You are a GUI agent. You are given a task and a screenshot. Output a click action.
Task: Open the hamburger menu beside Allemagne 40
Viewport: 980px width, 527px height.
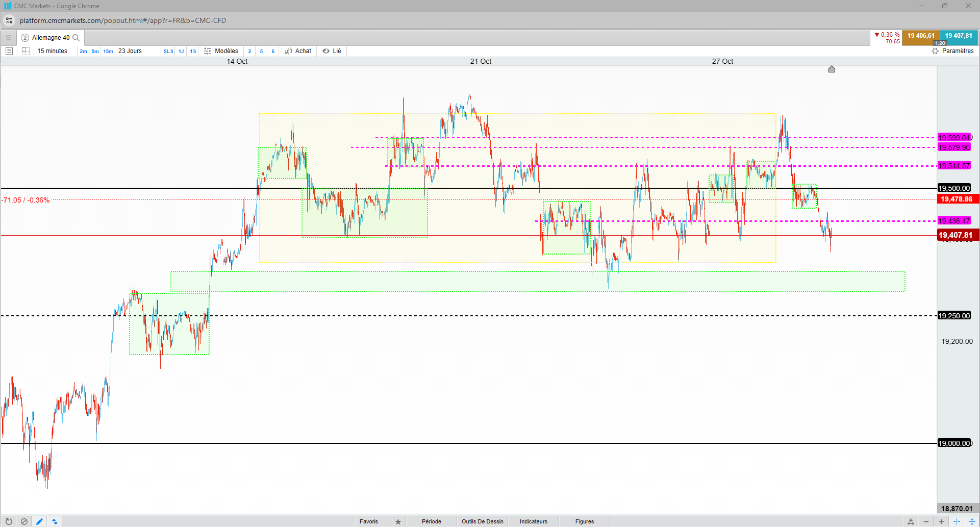click(9, 38)
